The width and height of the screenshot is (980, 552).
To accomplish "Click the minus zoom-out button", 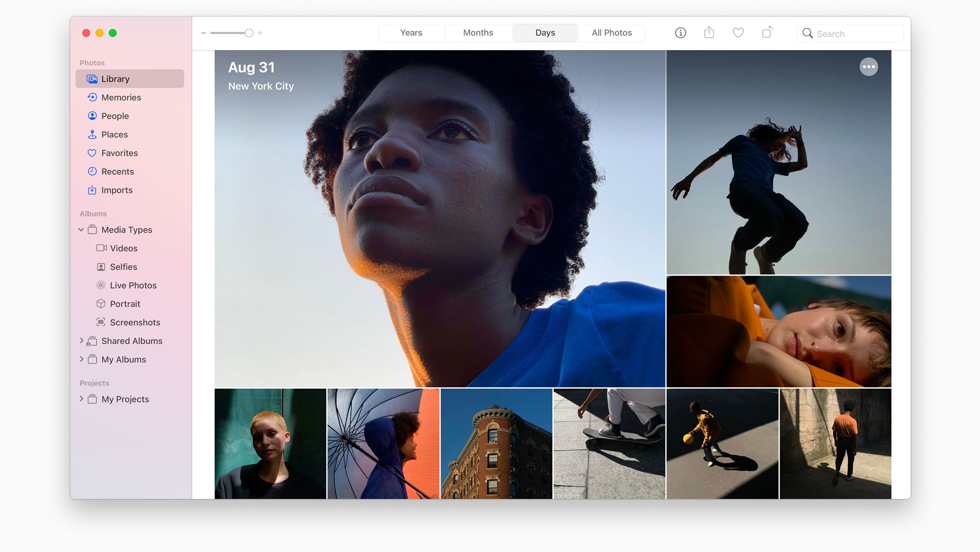I will [204, 33].
